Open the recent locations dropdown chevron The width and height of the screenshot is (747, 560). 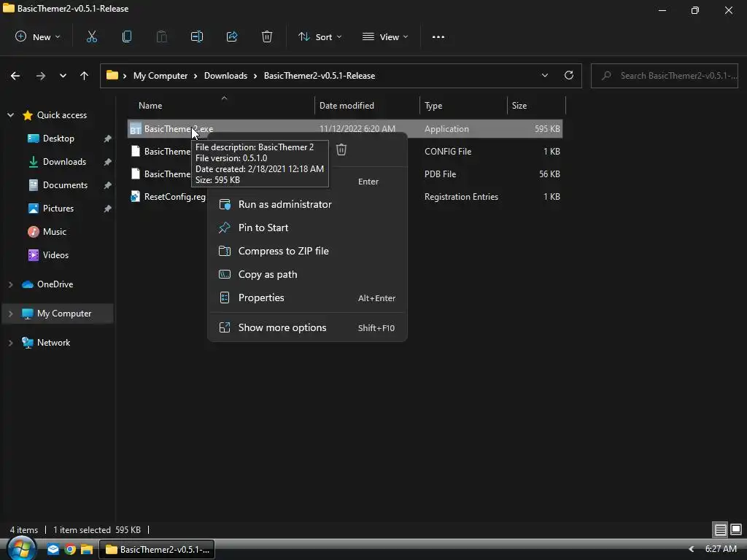pos(63,76)
